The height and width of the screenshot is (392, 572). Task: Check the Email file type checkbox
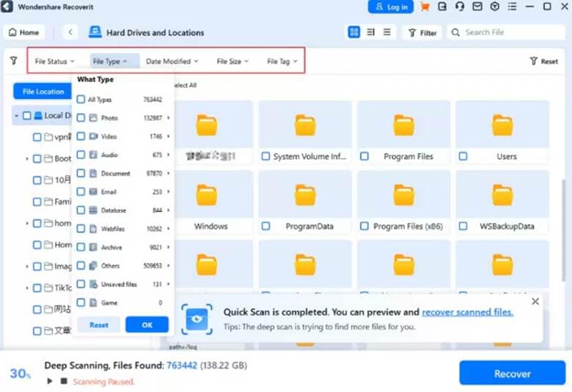81,191
